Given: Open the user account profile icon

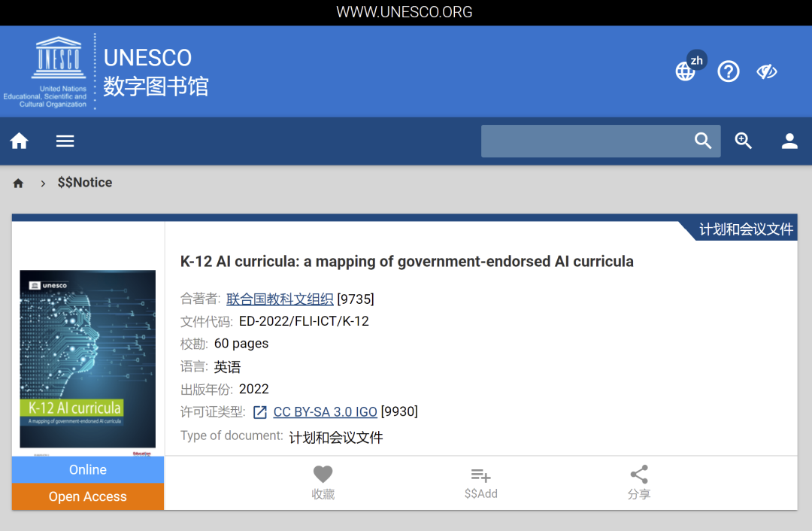Looking at the screenshot, I should pos(789,141).
